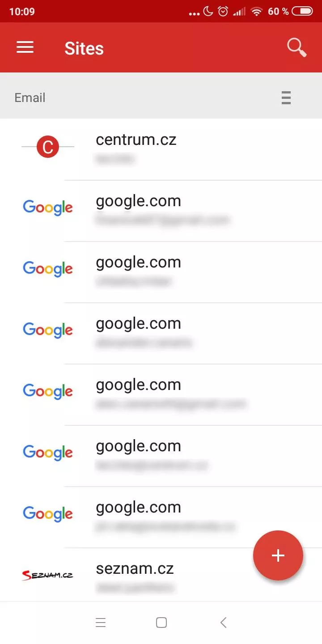Tap the Email category header label
This screenshot has width=322, height=644.
(30, 97)
